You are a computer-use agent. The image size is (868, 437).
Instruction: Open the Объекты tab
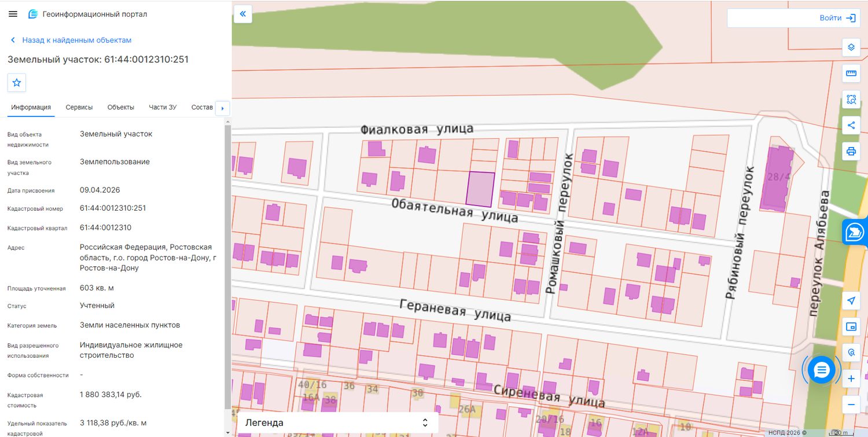pyautogui.click(x=121, y=107)
